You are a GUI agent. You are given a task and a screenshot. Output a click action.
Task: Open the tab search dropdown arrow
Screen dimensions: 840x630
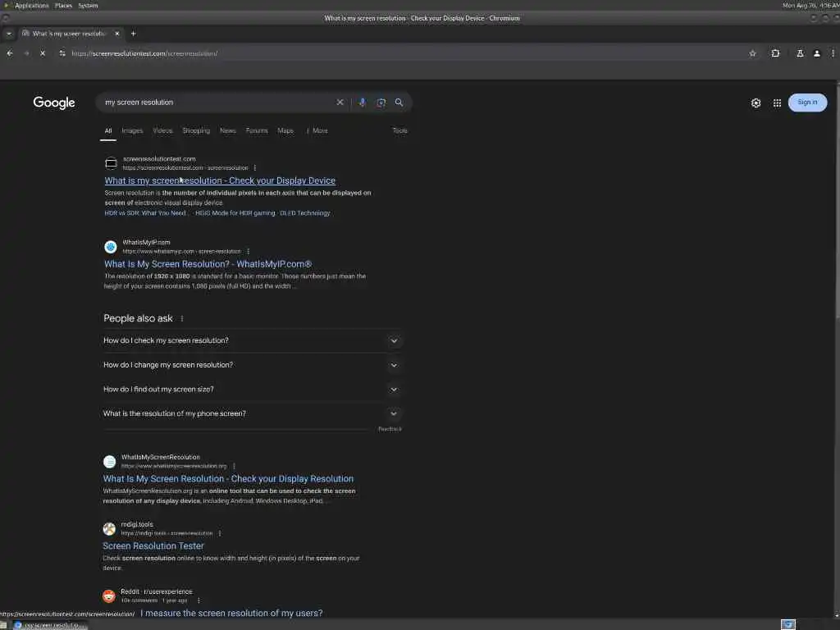coord(8,34)
